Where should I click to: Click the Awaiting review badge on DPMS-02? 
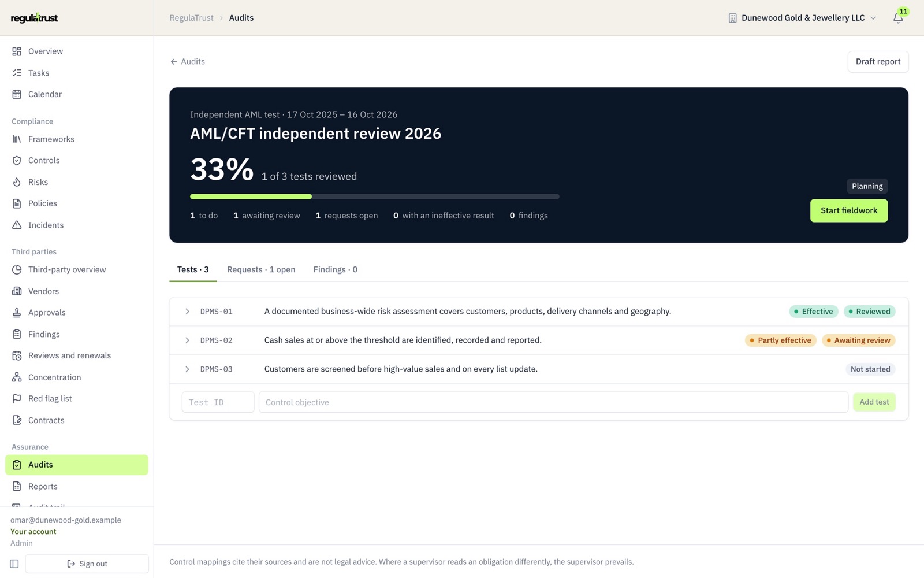point(858,340)
